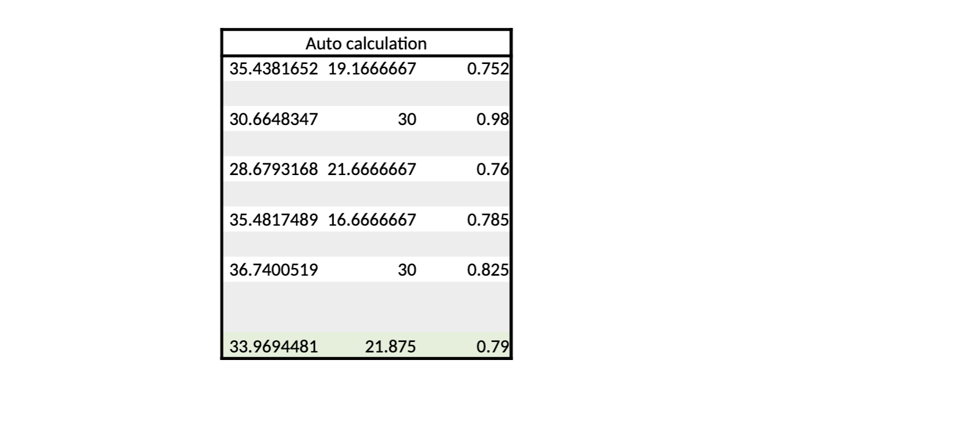Select cell containing 19.1666667
The height and width of the screenshot is (442, 980).
(x=372, y=69)
